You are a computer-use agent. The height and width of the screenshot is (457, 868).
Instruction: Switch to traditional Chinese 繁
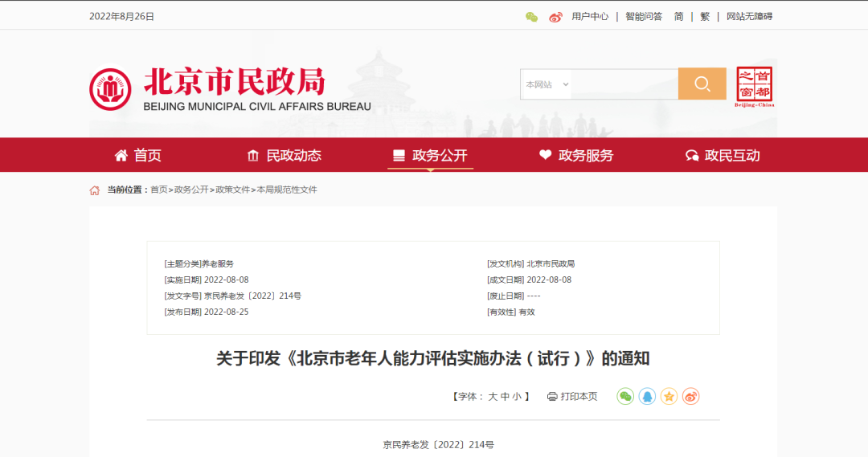click(705, 16)
